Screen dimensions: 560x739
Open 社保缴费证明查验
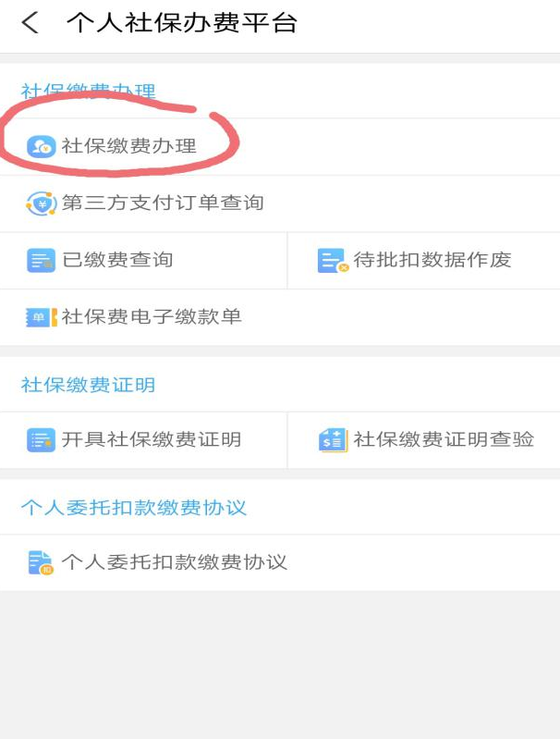tap(424, 439)
